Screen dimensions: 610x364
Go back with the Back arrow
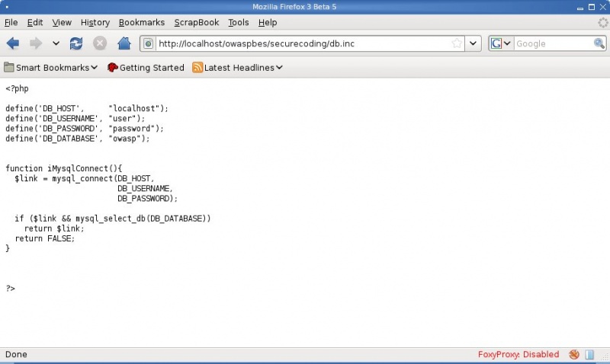[x=13, y=43]
